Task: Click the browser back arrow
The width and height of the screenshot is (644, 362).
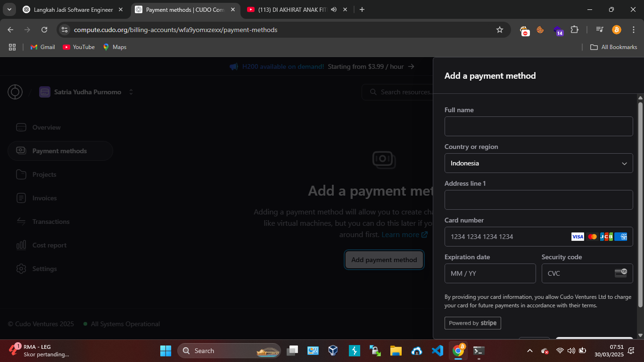Action: [10, 30]
